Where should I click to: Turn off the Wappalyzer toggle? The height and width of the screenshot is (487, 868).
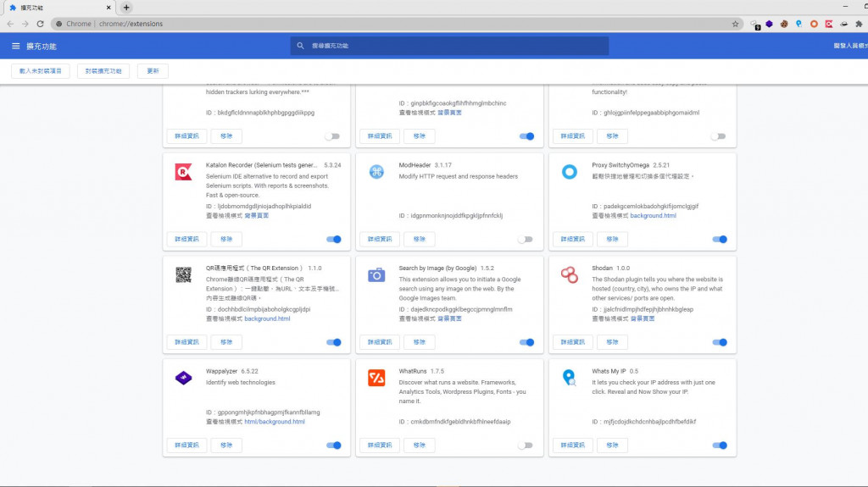click(x=334, y=445)
